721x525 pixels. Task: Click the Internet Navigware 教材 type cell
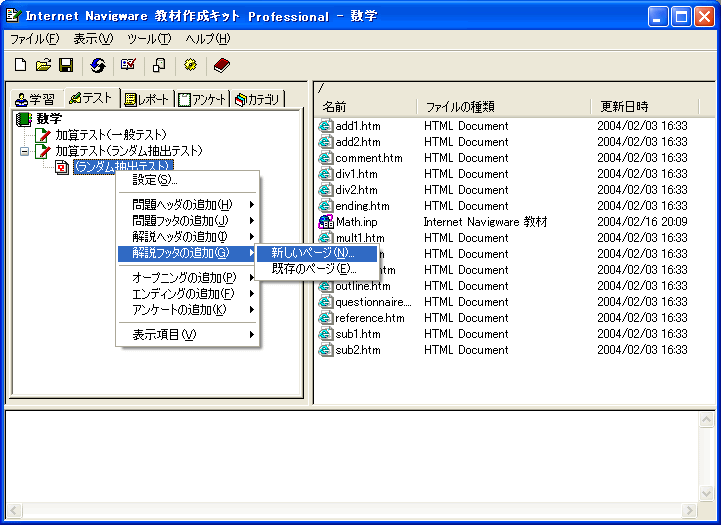click(x=485, y=222)
